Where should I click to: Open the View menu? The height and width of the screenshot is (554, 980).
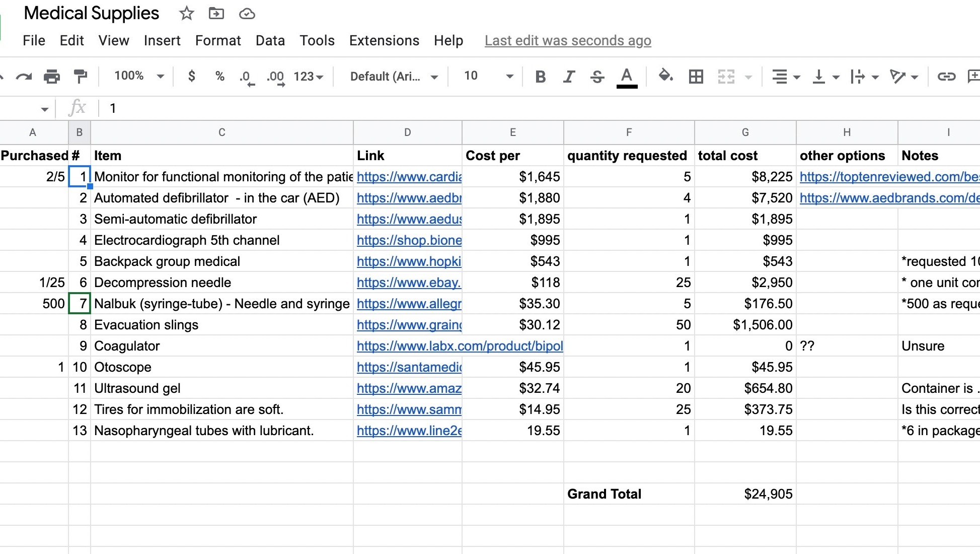pyautogui.click(x=114, y=40)
